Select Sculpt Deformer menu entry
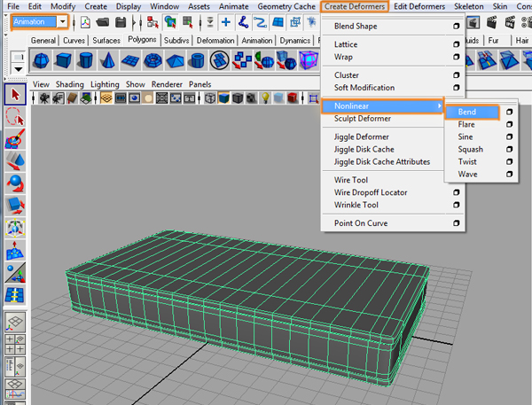The width and height of the screenshot is (532, 405). click(x=363, y=119)
